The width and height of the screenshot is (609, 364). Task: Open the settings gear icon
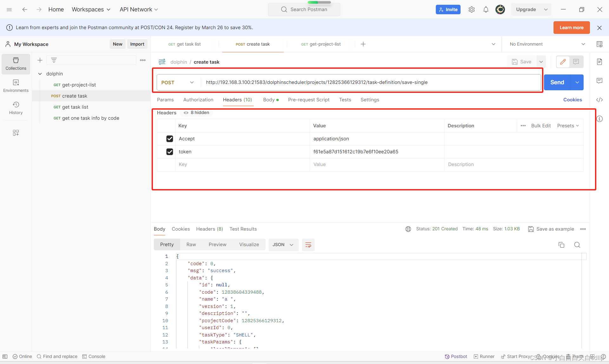pyautogui.click(x=472, y=10)
